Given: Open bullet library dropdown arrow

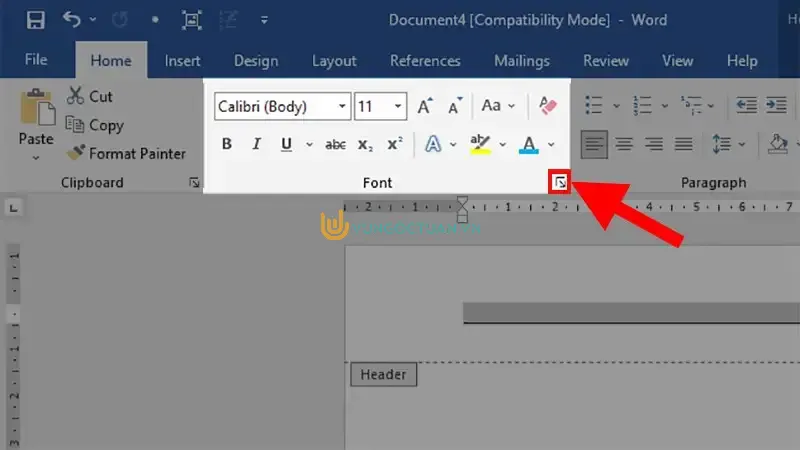Looking at the screenshot, I should [616, 106].
